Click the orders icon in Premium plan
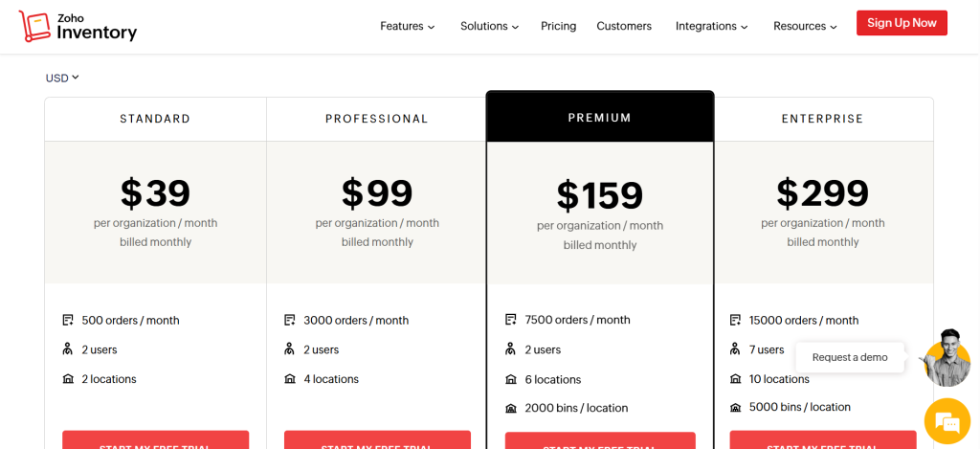Screen dimensions: 980x449 pos(511,320)
